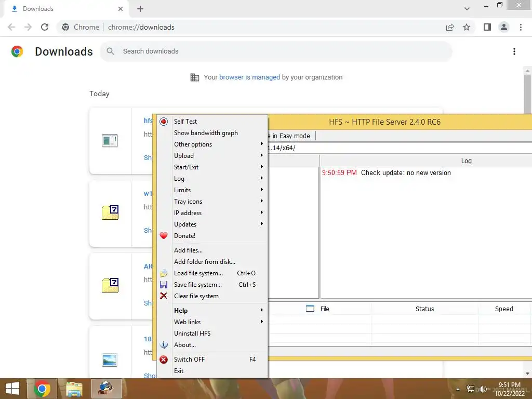The width and height of the screenshot is (532, 399).
Task: Click the Easy mode button in HFS
Action: pos(290,136)
